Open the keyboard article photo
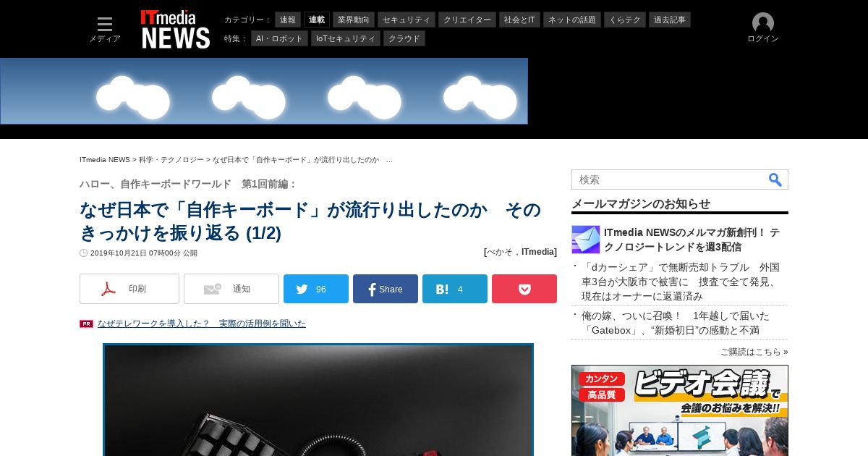This screenshot has width=868, height=456. click(318, 400)
